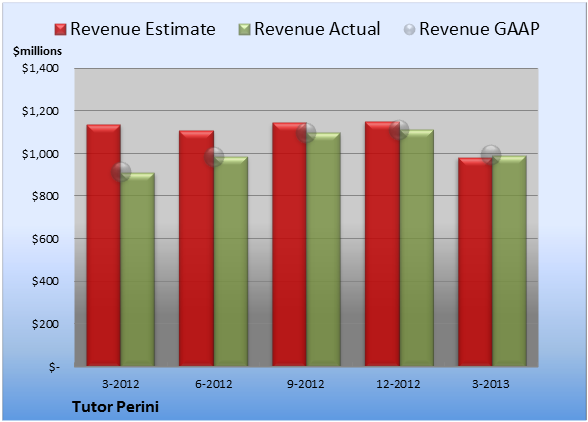The image size is (588, 422).
Task: Click the GAAP sphere marker for 6-2012
Action: pos(214,157)
